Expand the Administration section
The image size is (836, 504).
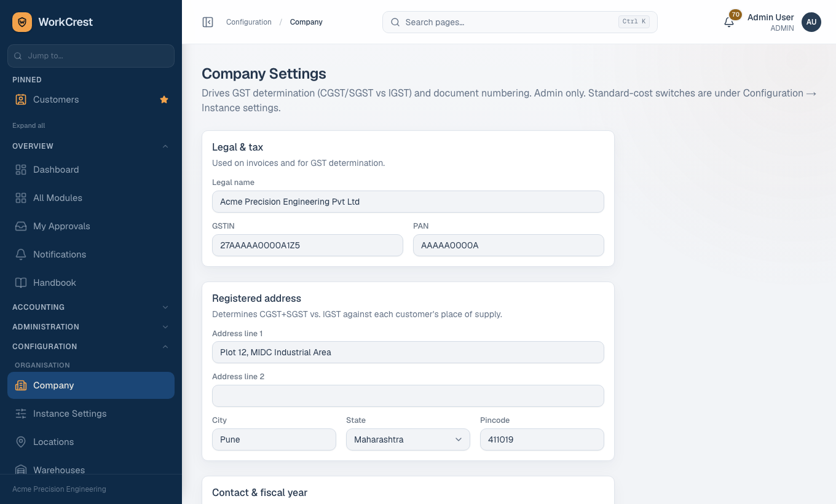tap(91, 327)
